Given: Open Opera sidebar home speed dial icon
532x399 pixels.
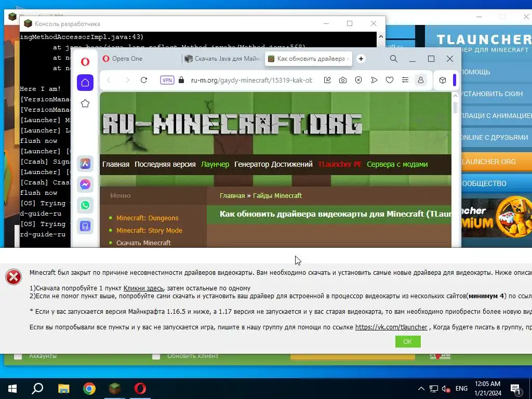Looking at the screenshot, I should click(x=85, y=83).
